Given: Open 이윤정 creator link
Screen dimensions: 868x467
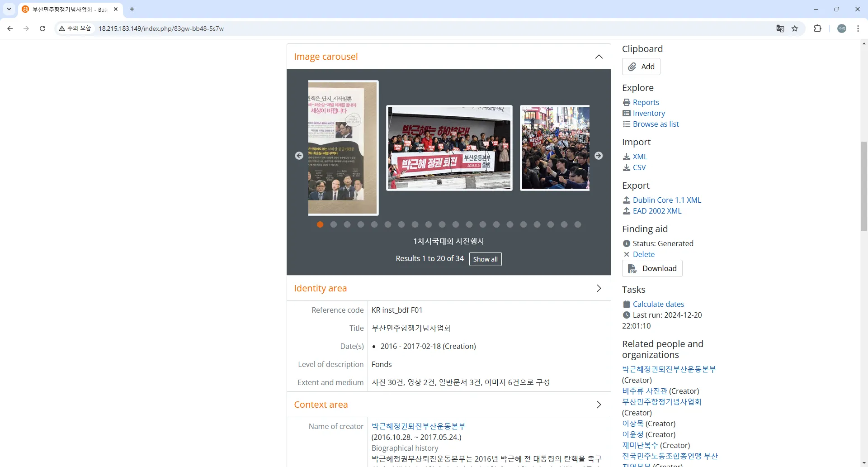Looking at the screenshot, I should (633, 434).
